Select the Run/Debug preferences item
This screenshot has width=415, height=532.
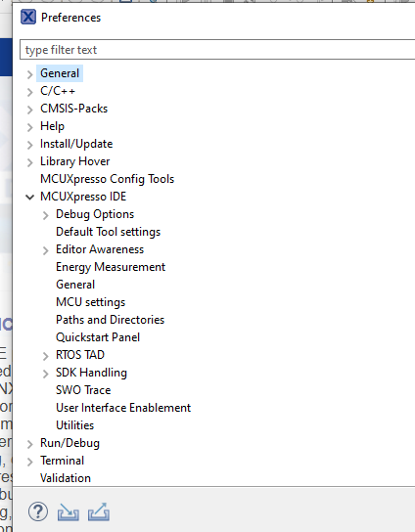tap(69, 443)
